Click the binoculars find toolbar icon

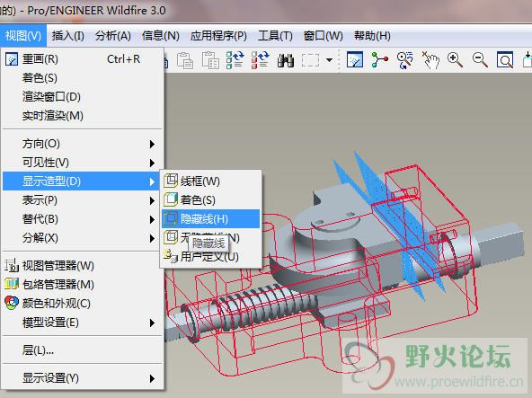point(286,60)
